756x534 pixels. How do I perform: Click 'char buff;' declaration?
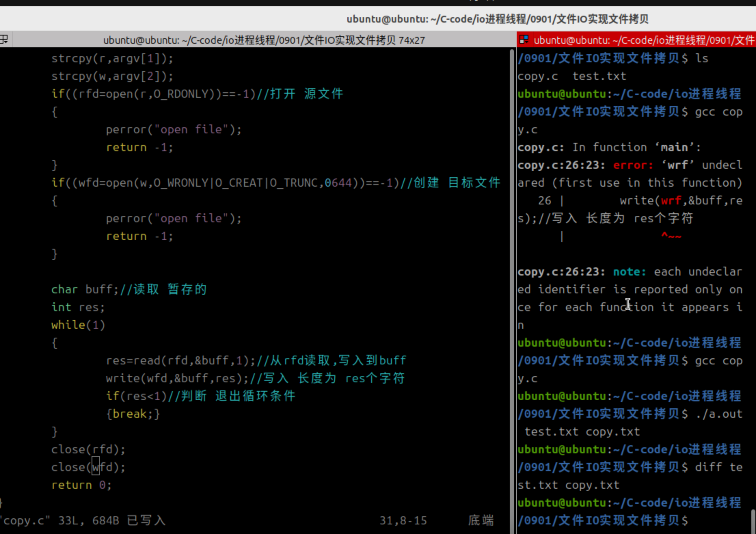coord(85,290)
